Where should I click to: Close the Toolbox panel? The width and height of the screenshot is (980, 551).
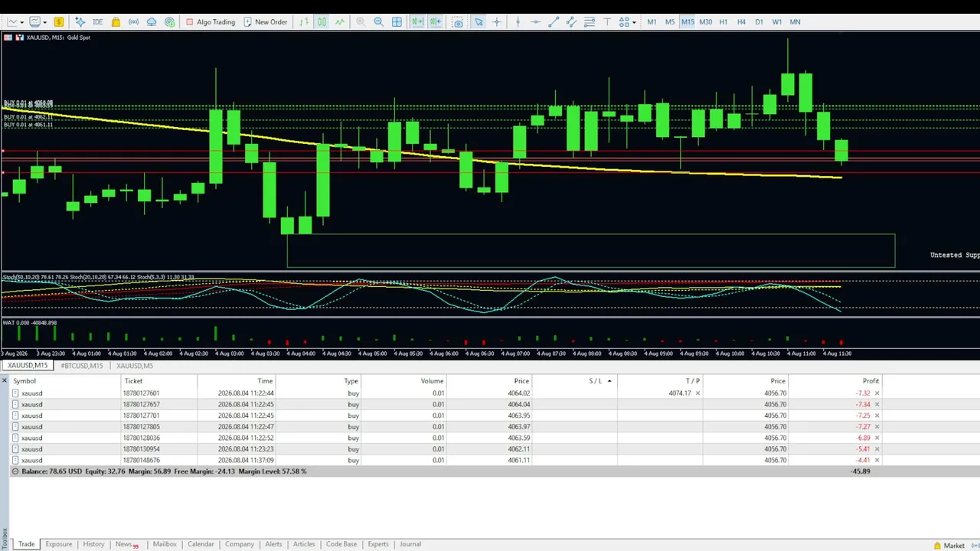click(x=5, y=380)
